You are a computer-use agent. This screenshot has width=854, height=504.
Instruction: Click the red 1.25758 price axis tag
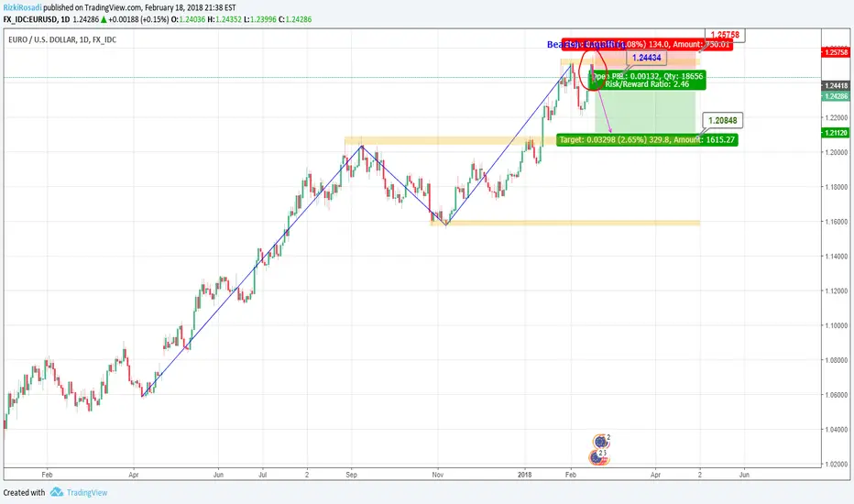836,52
